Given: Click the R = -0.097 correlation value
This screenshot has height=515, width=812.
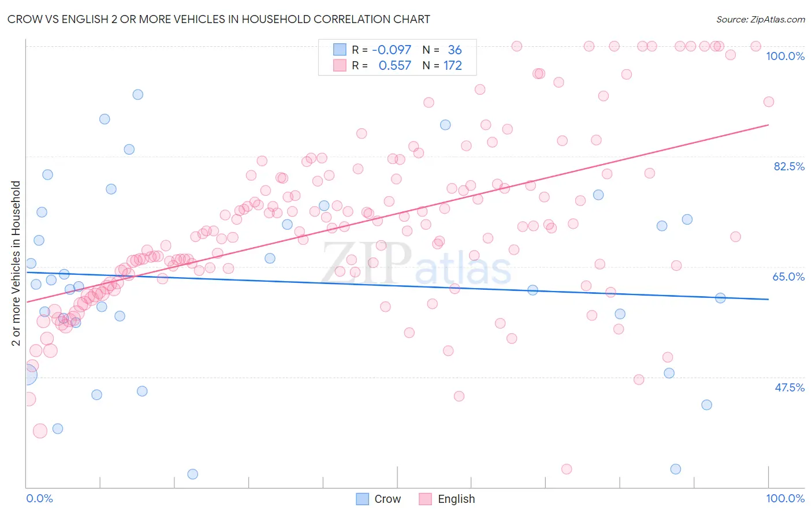Looking at the screenshot, I should [382, 50].
